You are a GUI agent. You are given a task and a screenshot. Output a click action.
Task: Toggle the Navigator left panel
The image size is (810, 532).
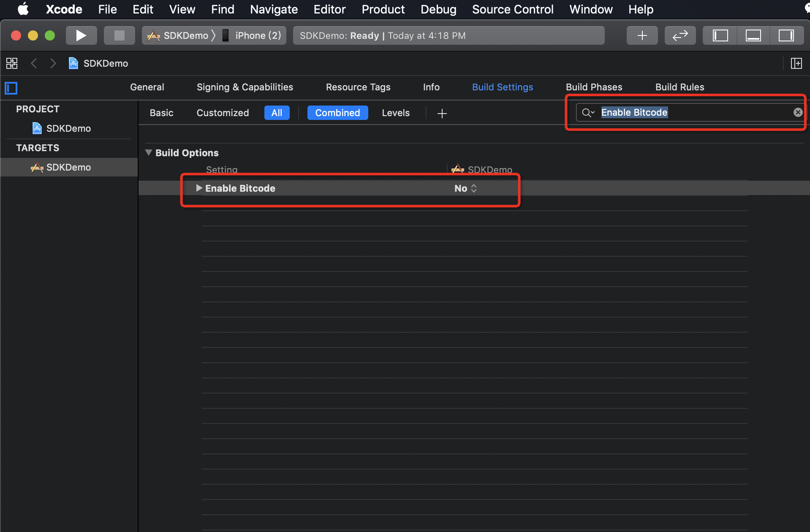click(x=720, y=35)
